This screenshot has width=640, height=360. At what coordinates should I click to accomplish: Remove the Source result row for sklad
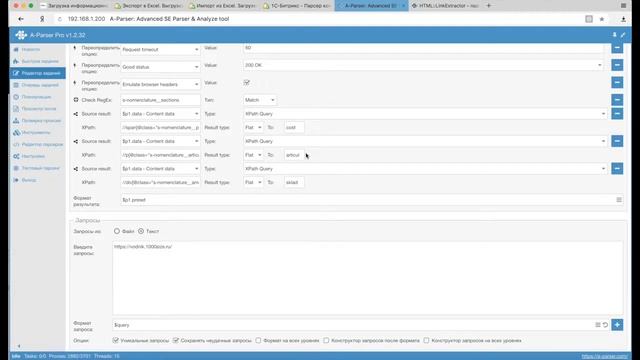tap(617, 168)
